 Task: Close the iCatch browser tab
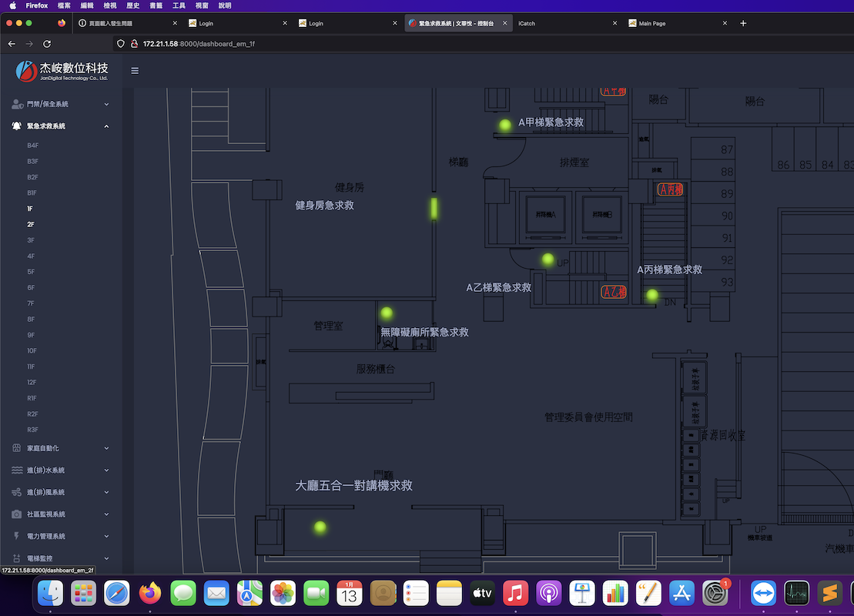615,23
